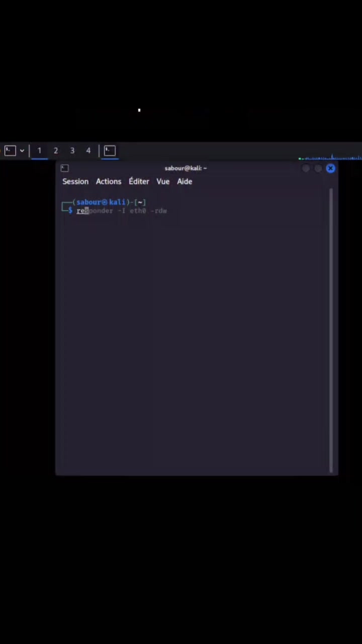Expand the terminal launcher dropdown arrow

click(x=22, y=150)
